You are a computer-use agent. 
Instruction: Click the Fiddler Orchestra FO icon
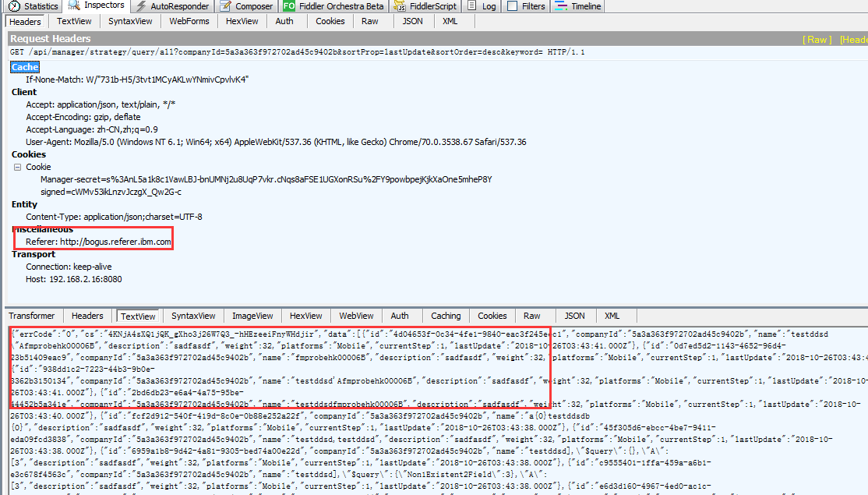coord(289,6)
